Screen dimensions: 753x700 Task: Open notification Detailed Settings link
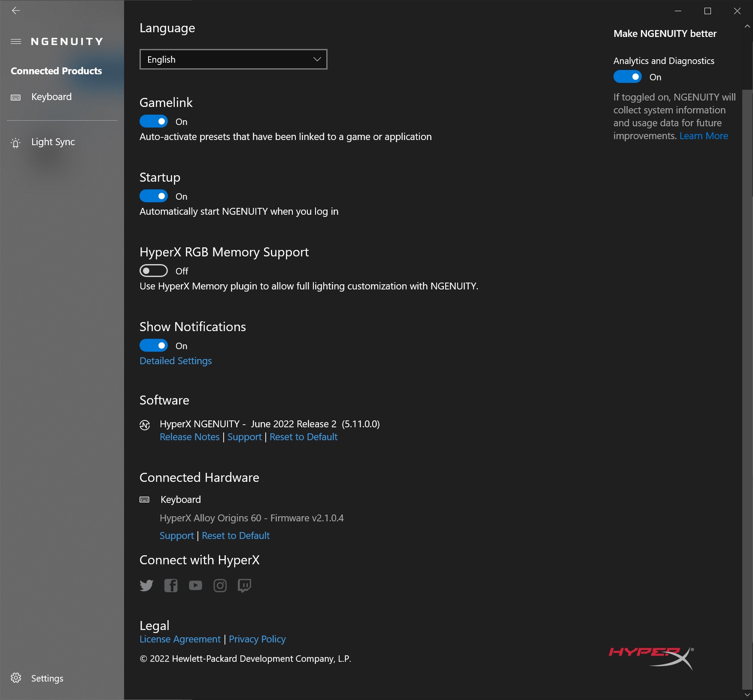pos(176,361)
